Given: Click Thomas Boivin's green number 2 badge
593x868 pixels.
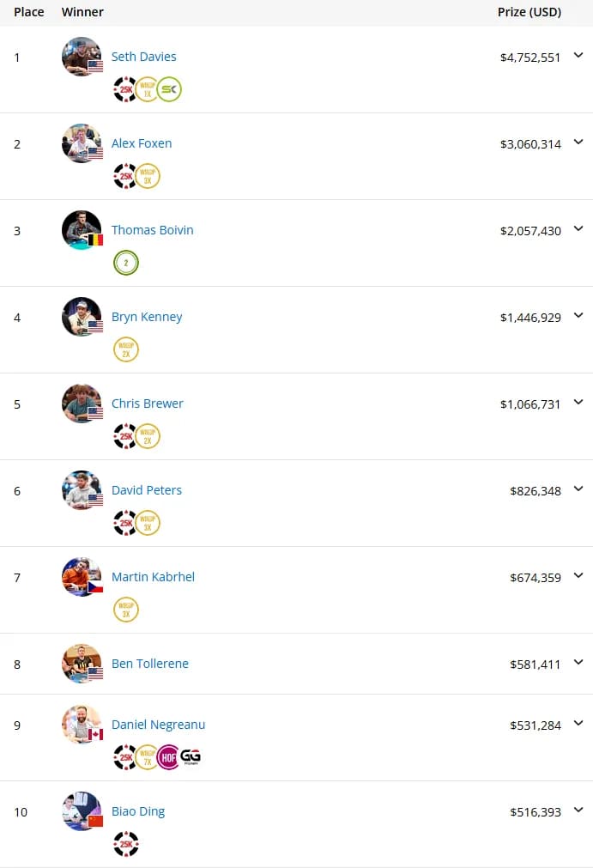Looking at the screenshot, I should [126, 263].
